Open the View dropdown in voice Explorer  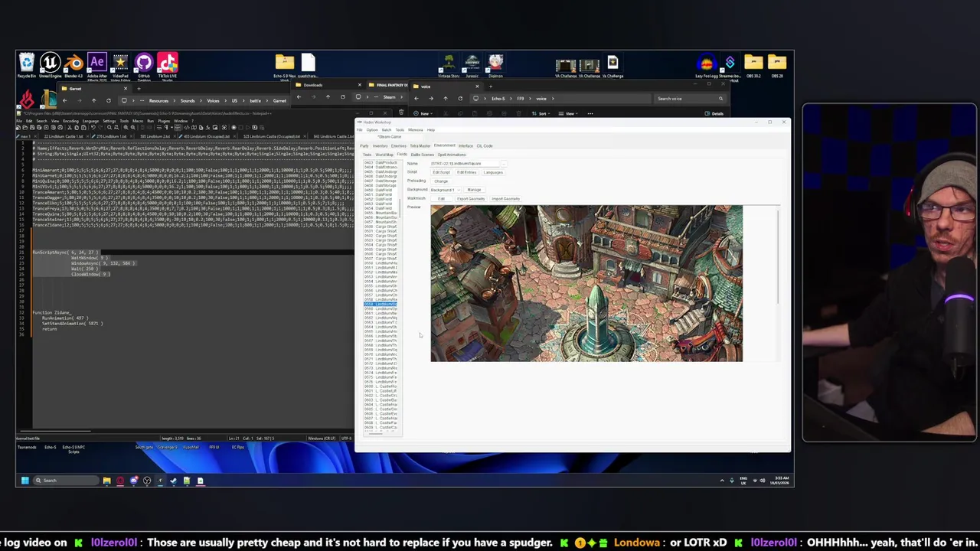click(x=569, y=113)
